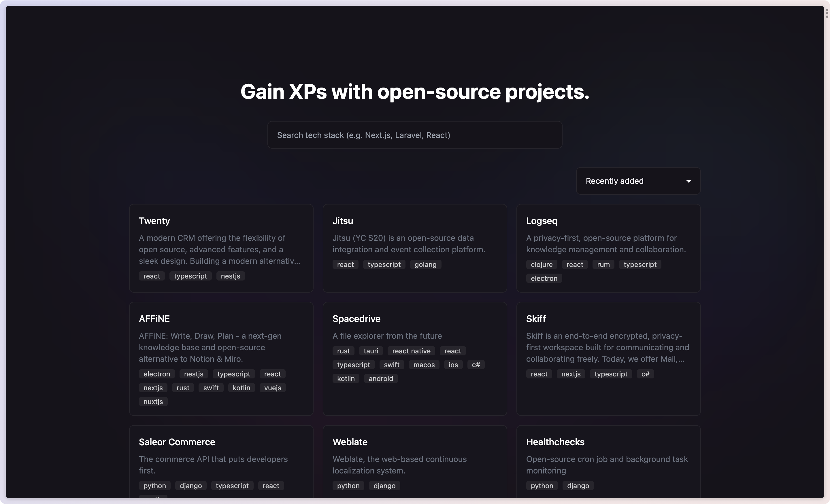Click the electron tag on Logseq card
The height and width of the screenshot is (504, 830).
[x=544, y=278]
